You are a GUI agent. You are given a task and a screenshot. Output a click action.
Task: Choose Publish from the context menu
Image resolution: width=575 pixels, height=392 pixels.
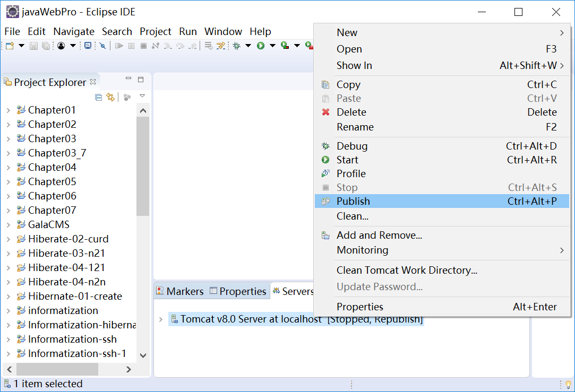click(442, 201)
